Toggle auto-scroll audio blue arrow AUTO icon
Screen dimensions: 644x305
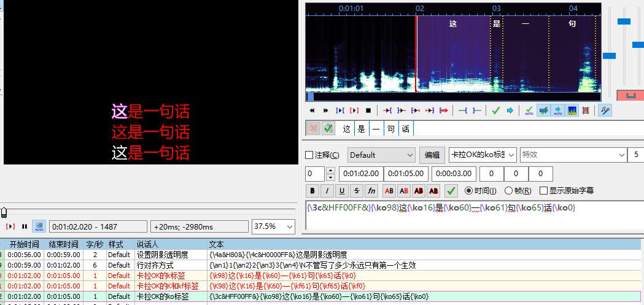click(x=558, y=110)
